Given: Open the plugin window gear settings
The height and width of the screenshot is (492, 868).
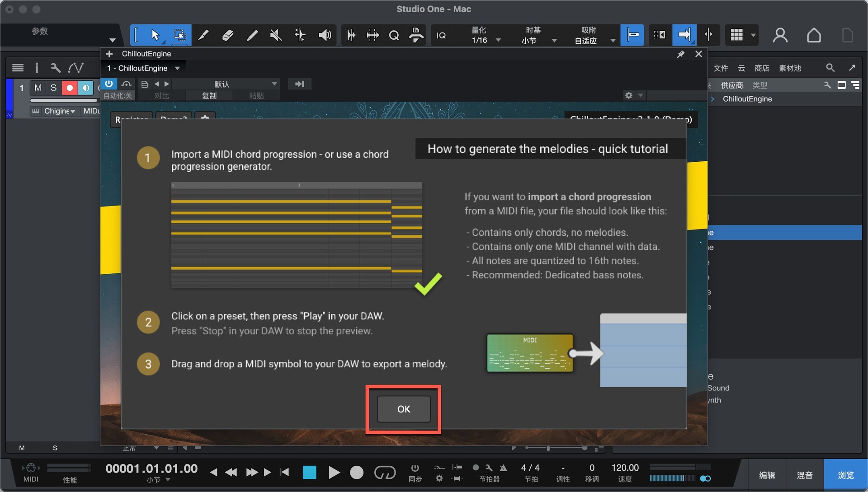Looking at the screenshot, I should point(628,95).
